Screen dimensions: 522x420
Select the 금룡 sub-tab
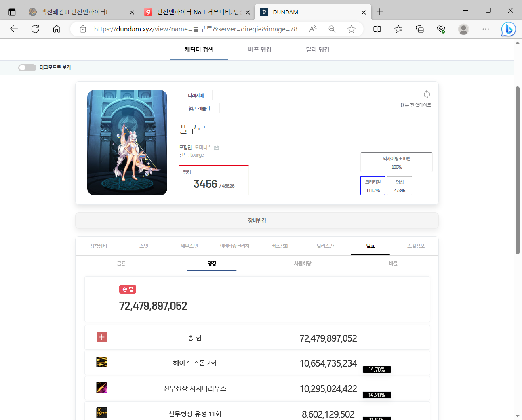[x=121, y=263]
